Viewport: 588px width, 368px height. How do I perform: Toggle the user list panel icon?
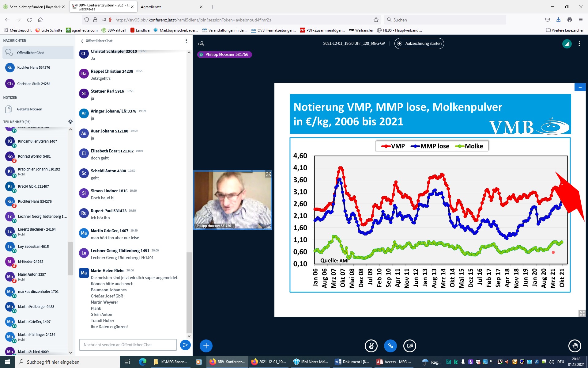point(201,44)
